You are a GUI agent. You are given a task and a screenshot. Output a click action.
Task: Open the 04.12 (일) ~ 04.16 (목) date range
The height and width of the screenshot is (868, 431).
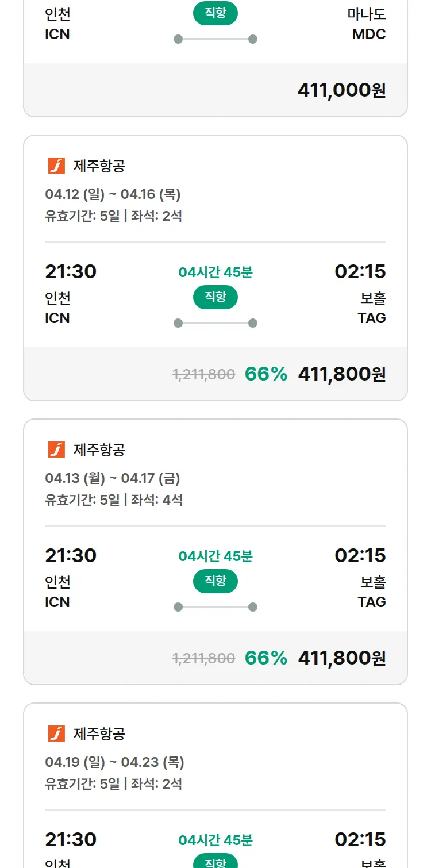coord(113,194)
